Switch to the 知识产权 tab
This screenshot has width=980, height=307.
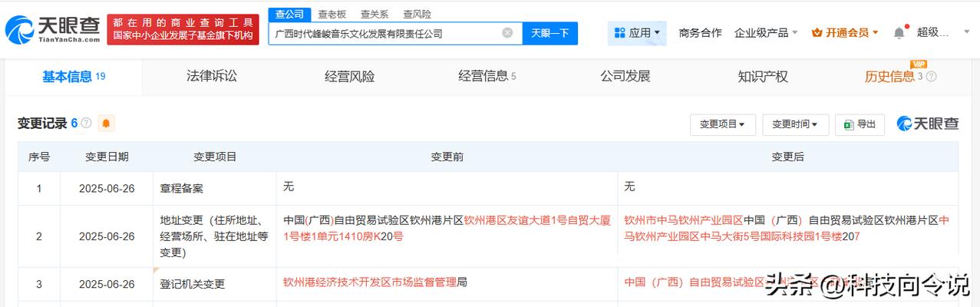tap(763, 76)
